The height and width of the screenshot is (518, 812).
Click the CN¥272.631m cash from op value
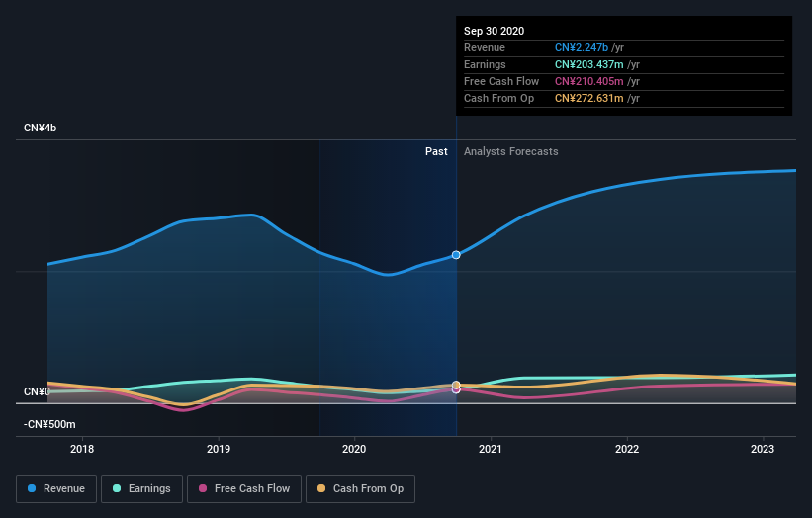(588, 98)
